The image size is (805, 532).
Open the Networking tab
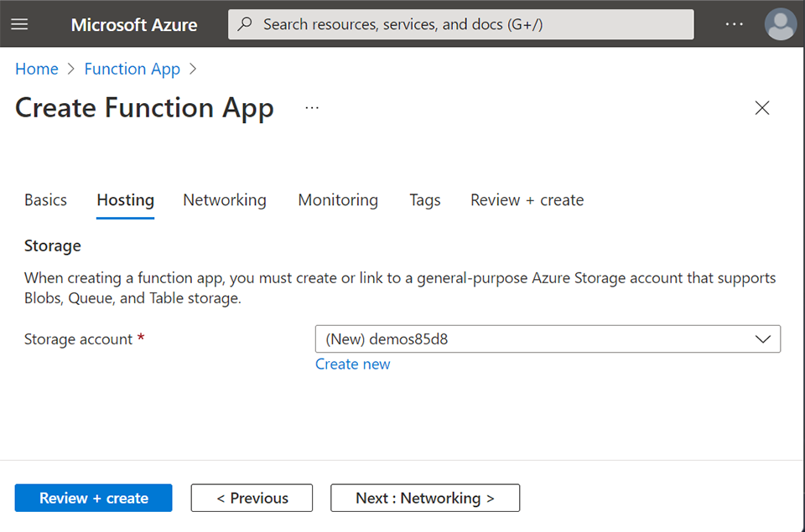[225, 199]
